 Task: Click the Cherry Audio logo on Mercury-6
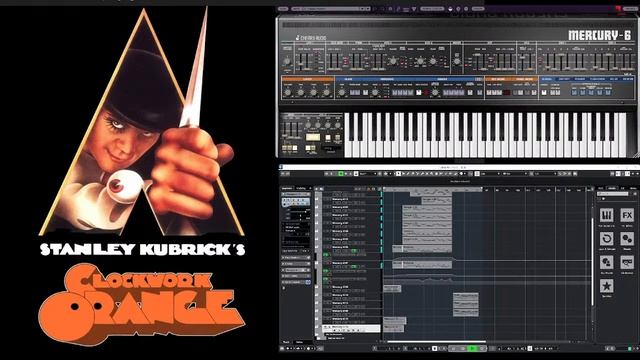click(x=310, y=38)
